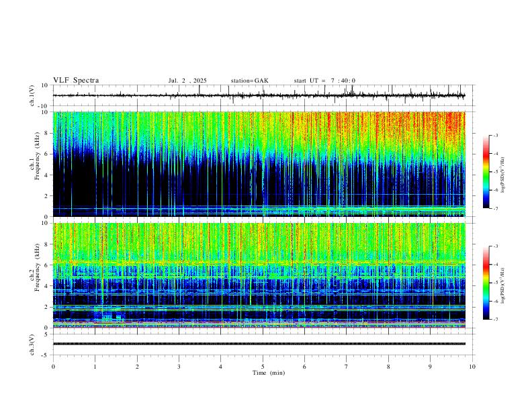Click the '0' tick label on time axis
This screenshot has height=411, width=532.
coord(53,367)
